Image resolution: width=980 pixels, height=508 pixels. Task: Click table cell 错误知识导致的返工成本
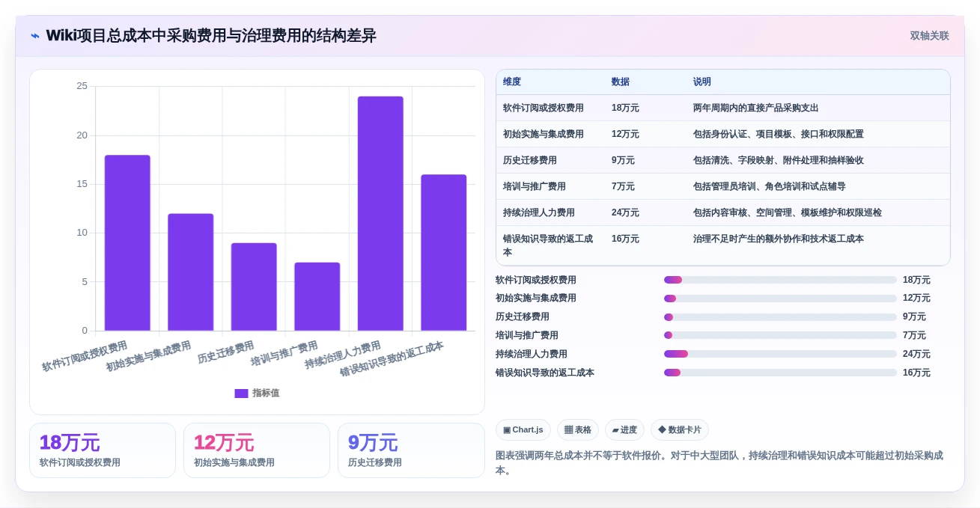click(x=548, y=245)
